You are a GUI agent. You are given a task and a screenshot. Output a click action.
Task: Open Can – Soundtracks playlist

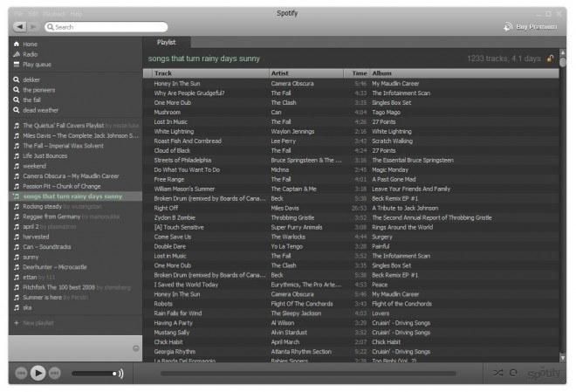point(46,247)
